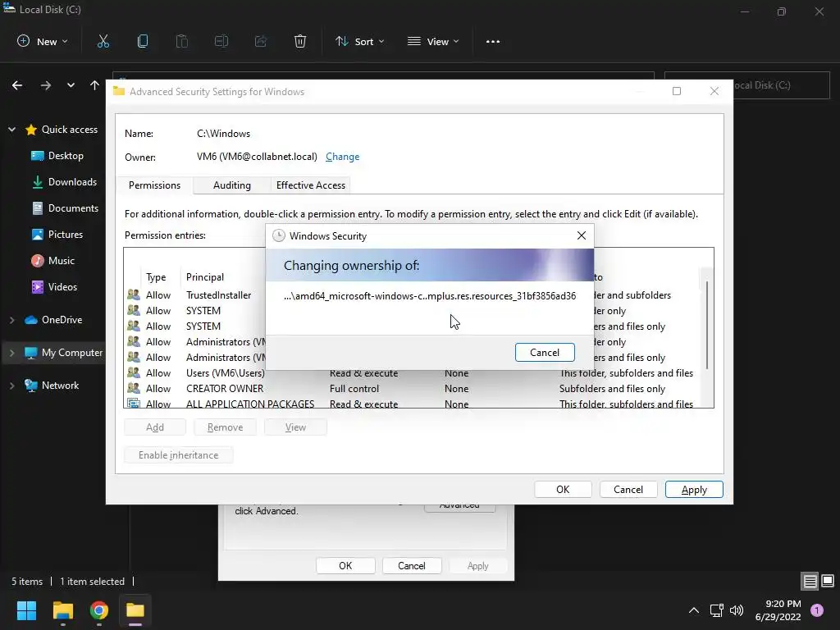Open Videos in Quick access

click(x=54, y=287)
